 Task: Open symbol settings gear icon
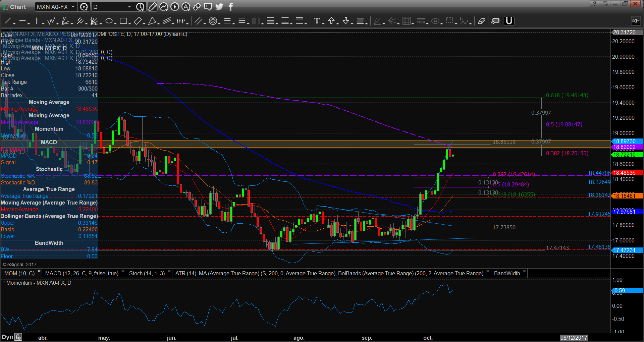[84, 7]
